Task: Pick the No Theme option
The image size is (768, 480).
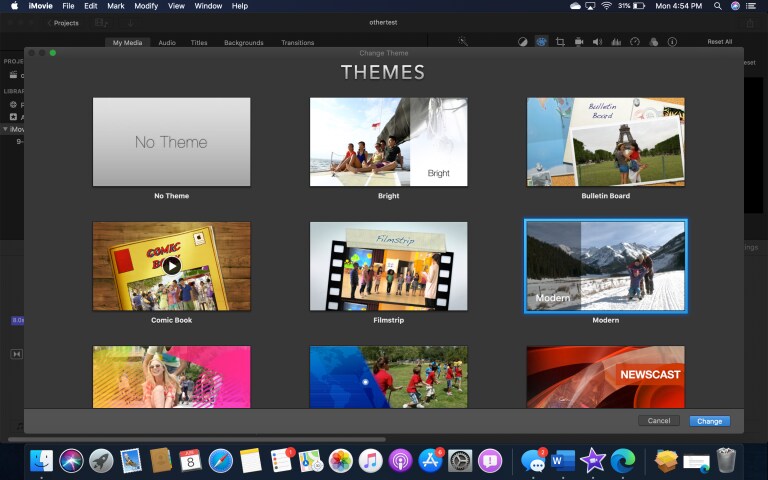Action: 171,142
